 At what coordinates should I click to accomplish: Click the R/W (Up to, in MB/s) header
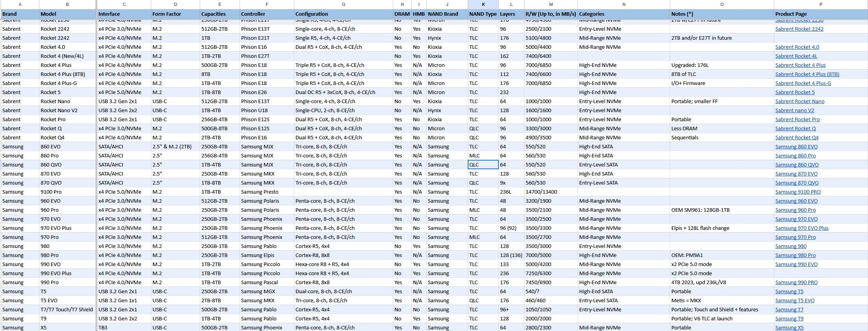(551, 14)
